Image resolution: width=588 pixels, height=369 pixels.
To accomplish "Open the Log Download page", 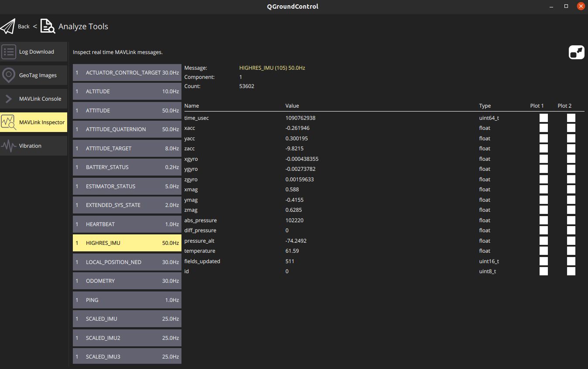I will point(34,52).
